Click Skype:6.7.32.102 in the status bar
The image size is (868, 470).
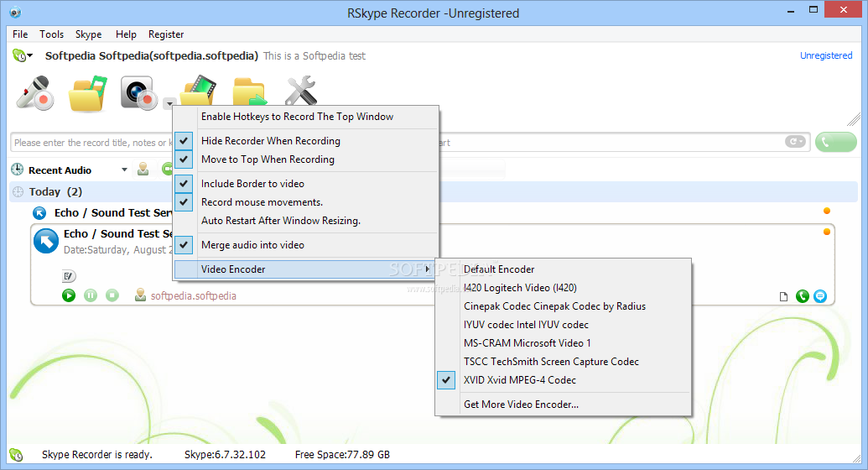[225, 455]
